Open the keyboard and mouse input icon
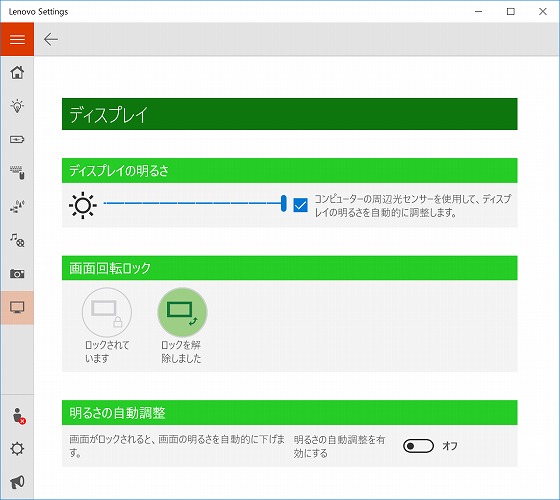The image size is (560, 500). [17, 172]
